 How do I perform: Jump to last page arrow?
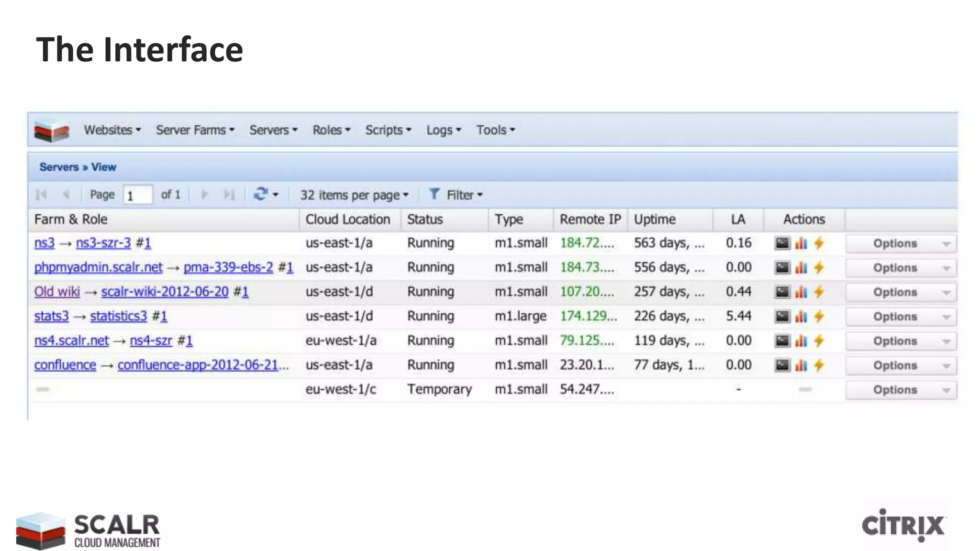(229, 195)
